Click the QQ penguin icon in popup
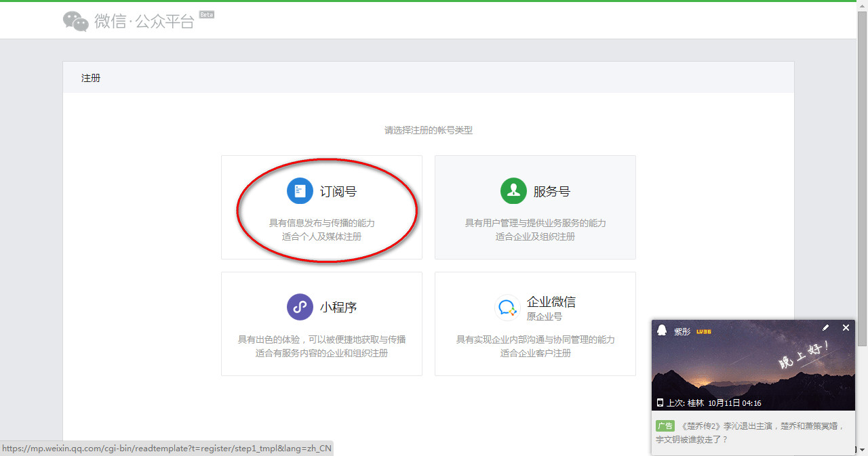Viewport: 868px width, 456px height. click(662, 330)
